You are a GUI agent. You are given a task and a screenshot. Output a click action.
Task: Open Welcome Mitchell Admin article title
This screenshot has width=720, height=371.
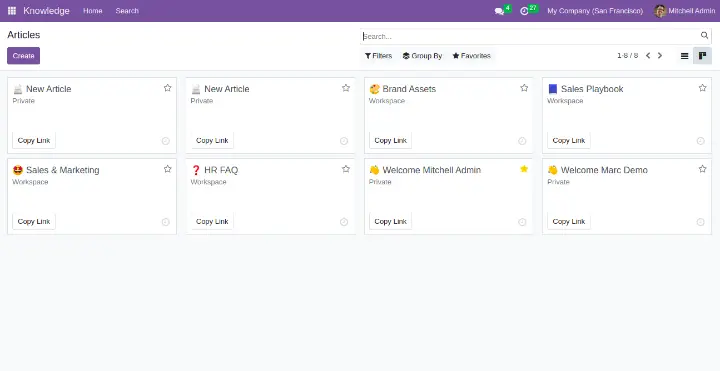(x=432, y=170)
